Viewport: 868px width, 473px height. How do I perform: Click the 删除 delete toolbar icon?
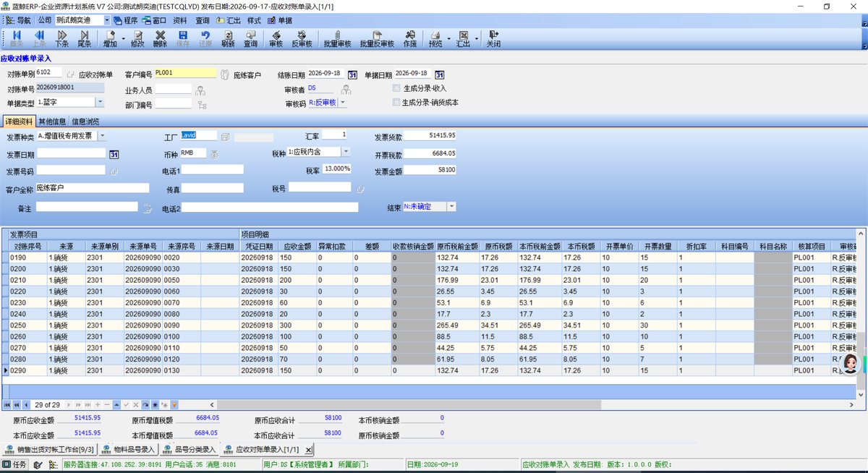click(x=161, y=38)
